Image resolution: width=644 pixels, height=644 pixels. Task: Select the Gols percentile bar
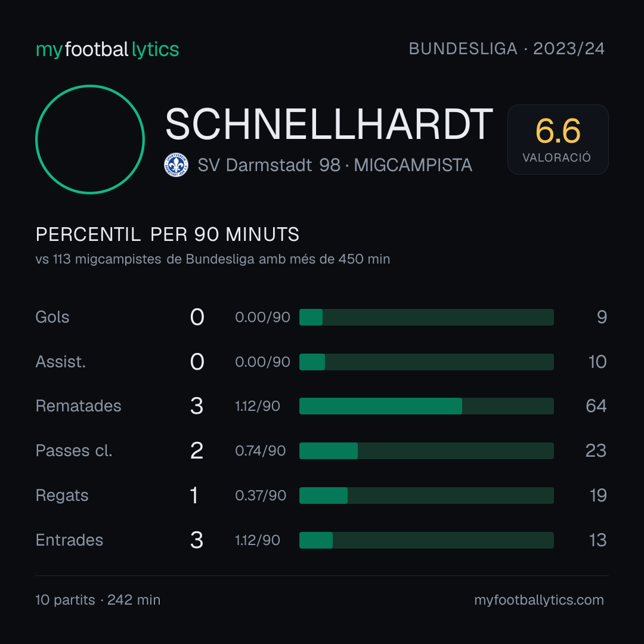(x=426, y=317)
